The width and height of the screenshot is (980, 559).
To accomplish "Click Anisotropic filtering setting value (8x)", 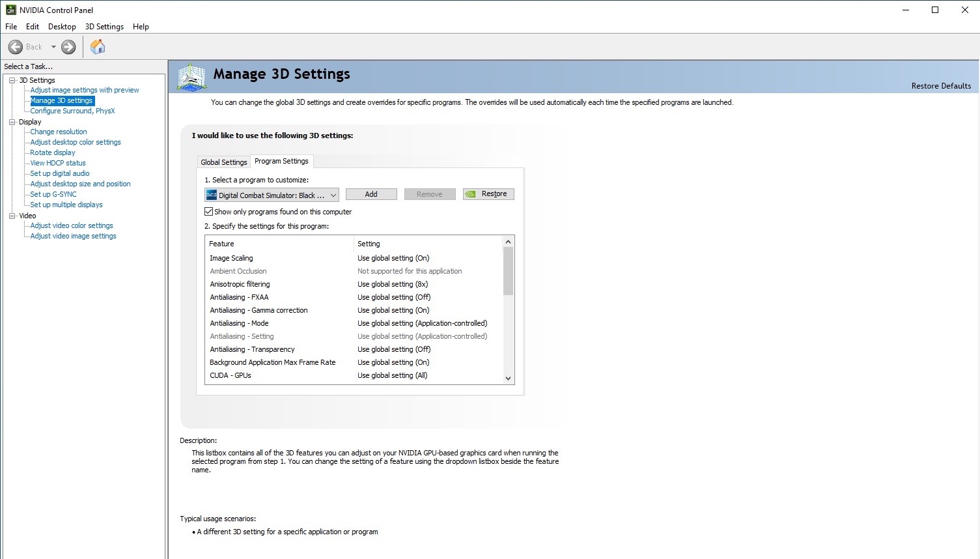I will [x=393, y=284].
